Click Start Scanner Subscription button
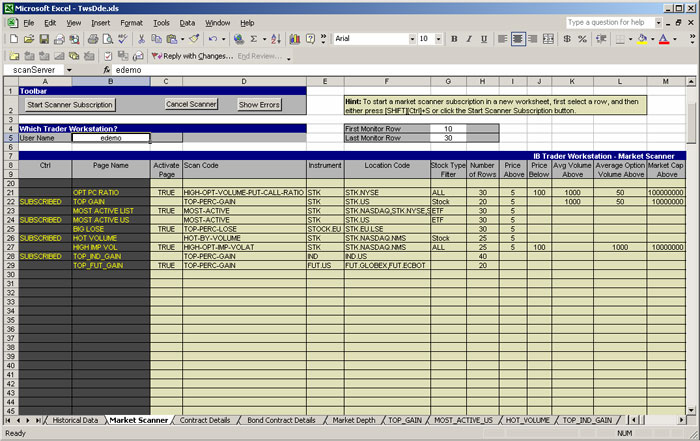The width and height of the screenshot is (700, 441). [x=70, y=105]
